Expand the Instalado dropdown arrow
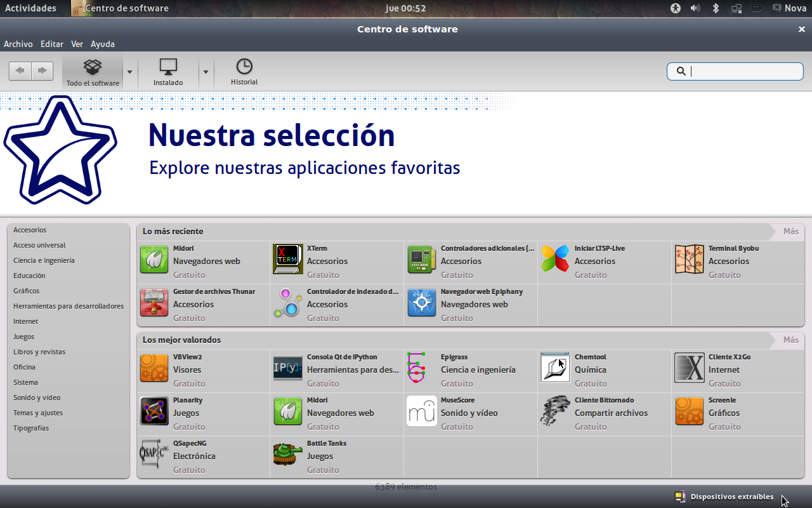 click(x=206, y=71)
